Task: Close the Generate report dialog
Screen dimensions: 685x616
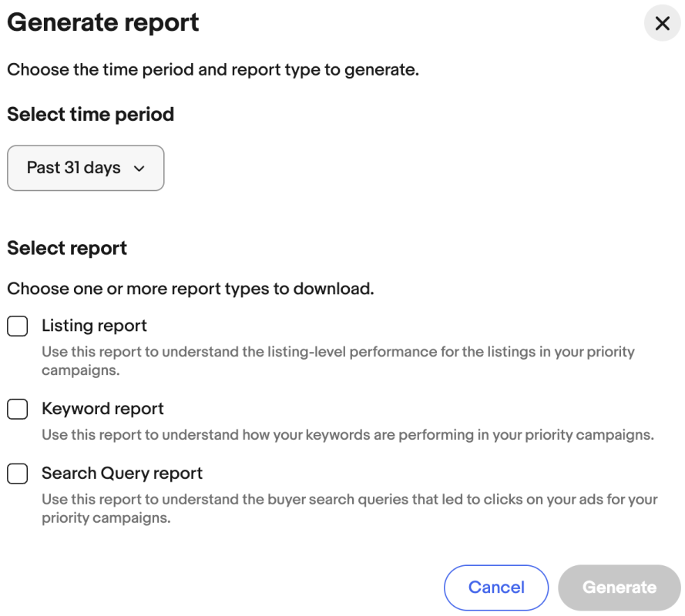Action: pos(662,24)
